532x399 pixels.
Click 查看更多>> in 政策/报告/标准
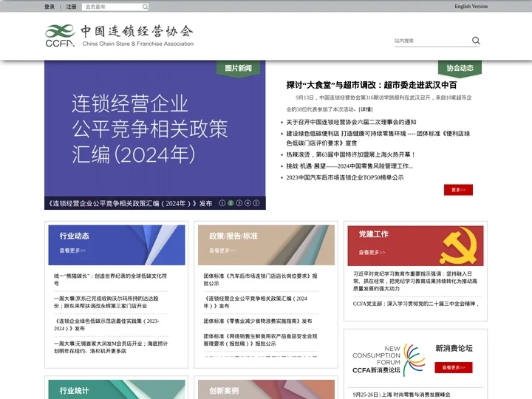[x=222, y=250]
